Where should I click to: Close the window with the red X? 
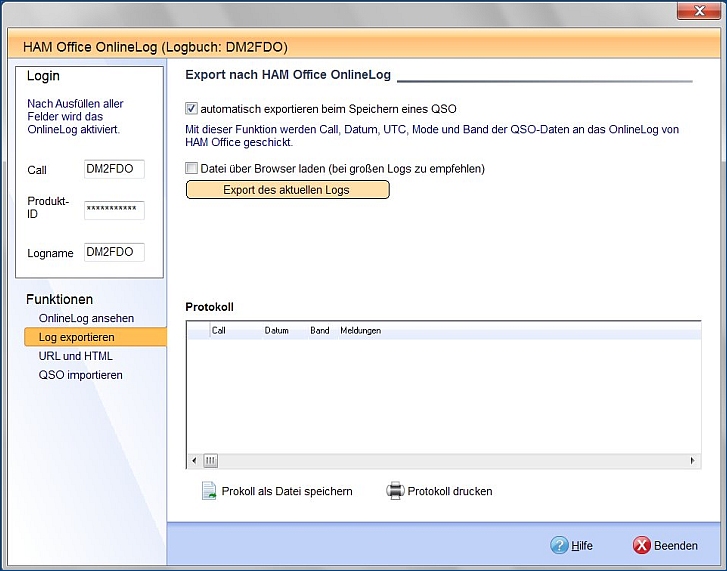click(699, 11)
